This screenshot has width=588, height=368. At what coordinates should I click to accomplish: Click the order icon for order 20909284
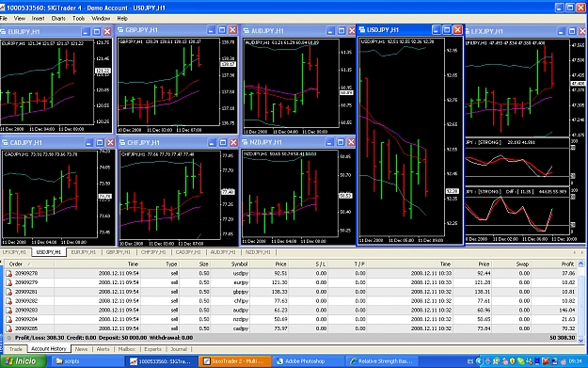click(9, 319)
